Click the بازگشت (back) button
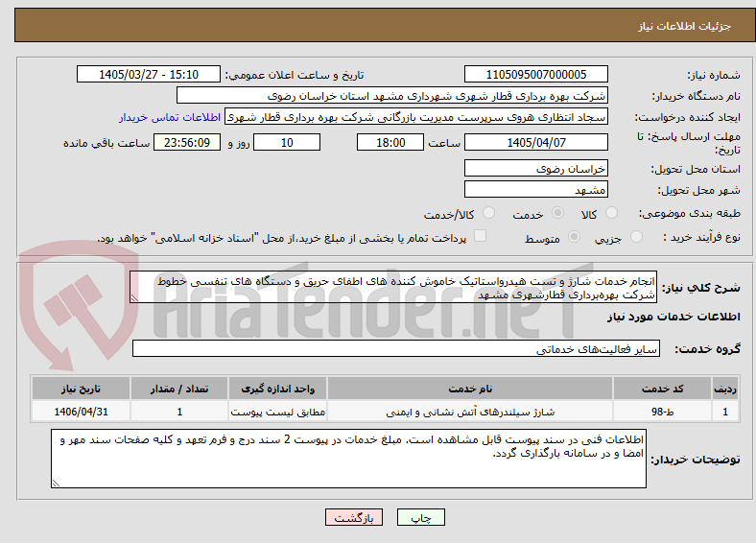The image size is (756, 543). point(354,517)
